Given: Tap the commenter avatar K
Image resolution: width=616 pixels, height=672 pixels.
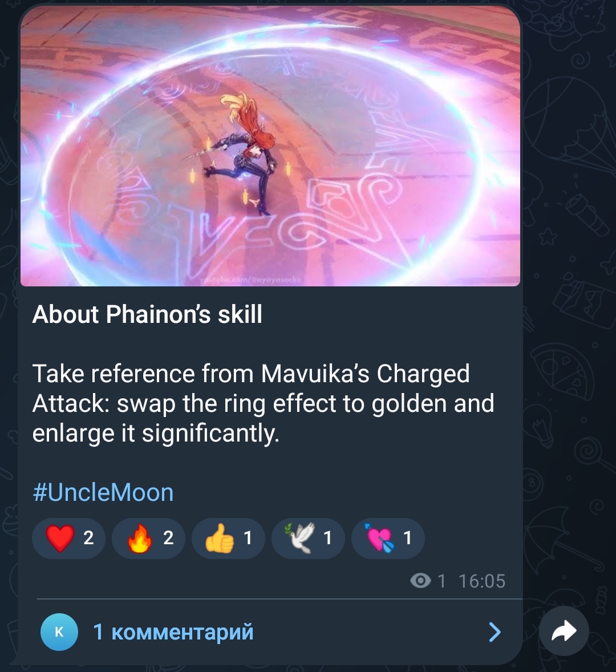Looking at the screenshot, I should coord(59,631).
